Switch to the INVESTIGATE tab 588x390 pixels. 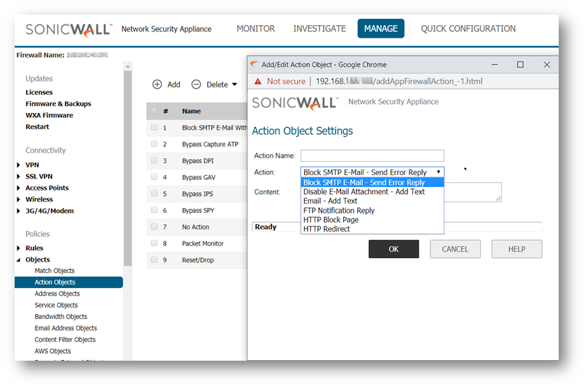coord(319,29)
